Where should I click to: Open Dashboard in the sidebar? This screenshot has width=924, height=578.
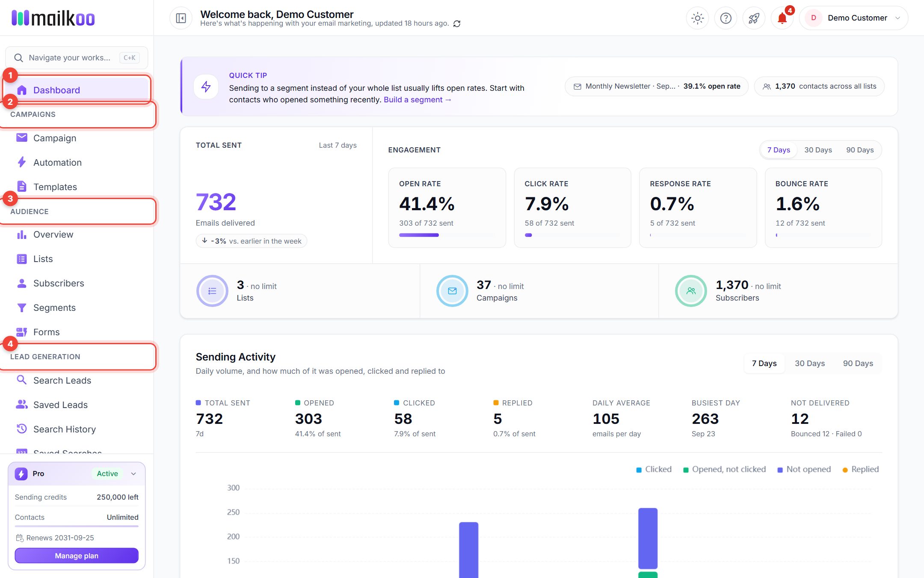click(77, 90)
